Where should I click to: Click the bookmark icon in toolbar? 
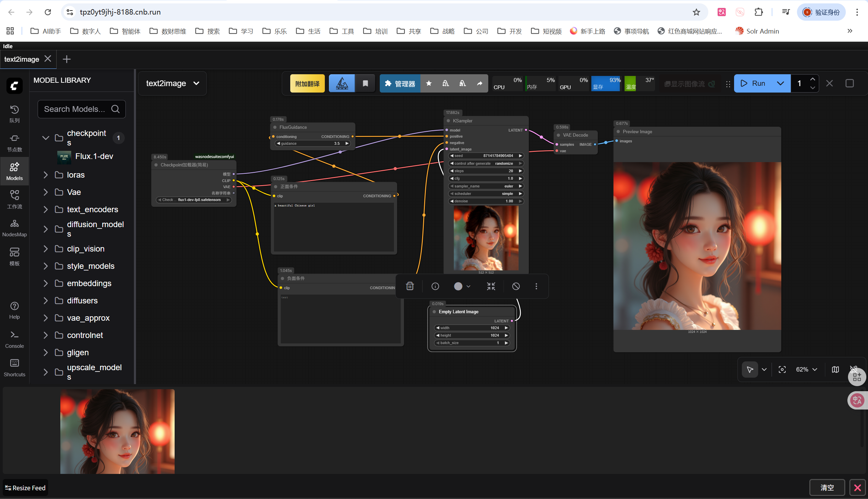[x=365, y=83]
